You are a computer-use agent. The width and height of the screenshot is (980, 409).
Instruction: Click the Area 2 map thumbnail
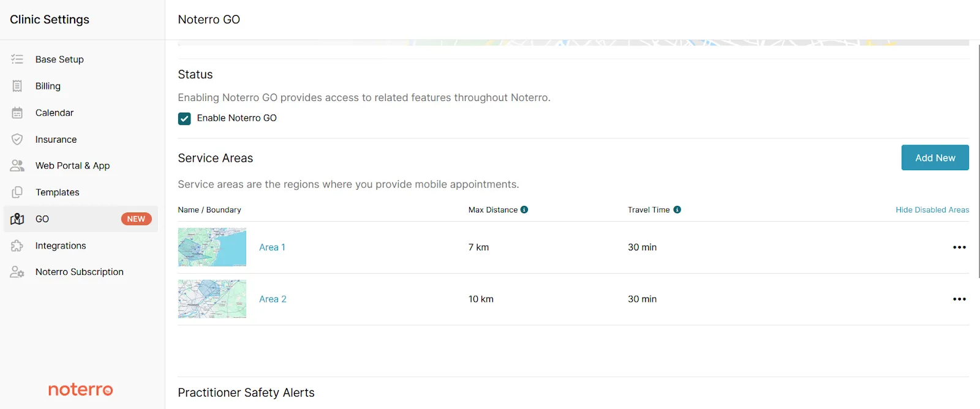click(x=212, y=299)
